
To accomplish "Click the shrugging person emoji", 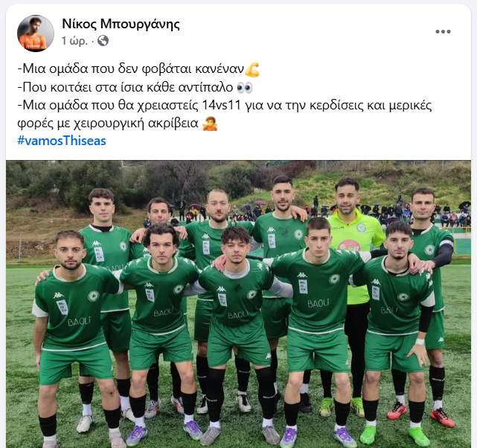I will pos(210,124).
